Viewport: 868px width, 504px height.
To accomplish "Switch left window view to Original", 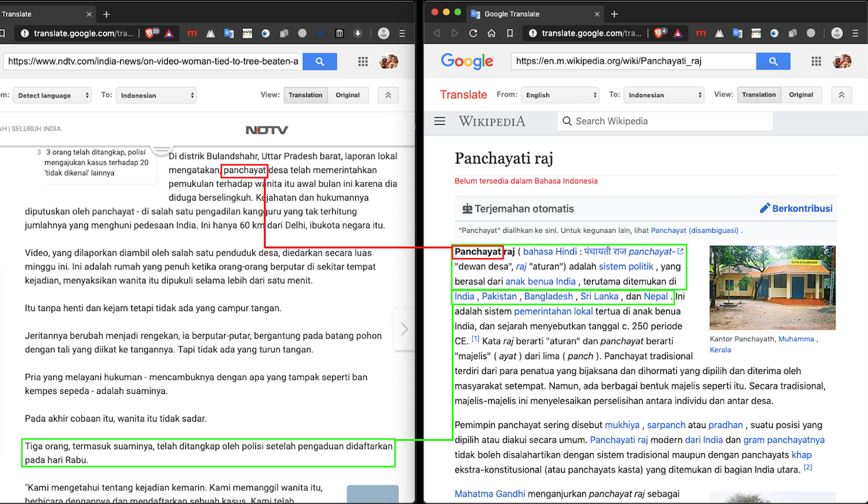I will pos(347,95).
